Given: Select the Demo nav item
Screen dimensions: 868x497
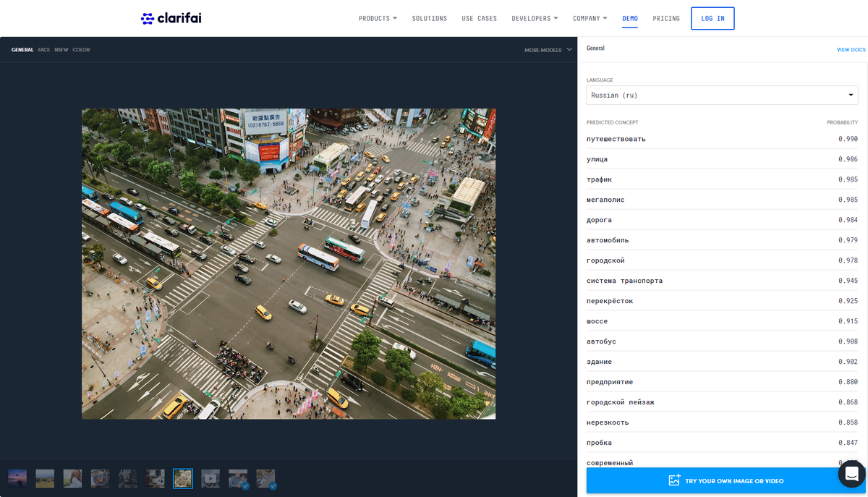Looking at the screenshot, I should tap(630, 18).
